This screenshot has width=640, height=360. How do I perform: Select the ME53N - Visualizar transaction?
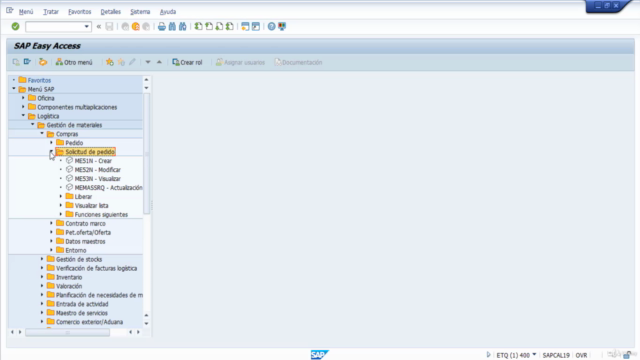pyautogui.click(x=98, y=179)
